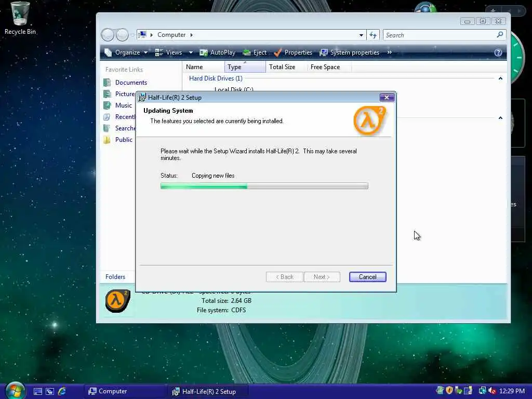The width and height of the screenshot is (532, 399).
Task: Sort by the Total Size column header
Action: coord(286,67)
